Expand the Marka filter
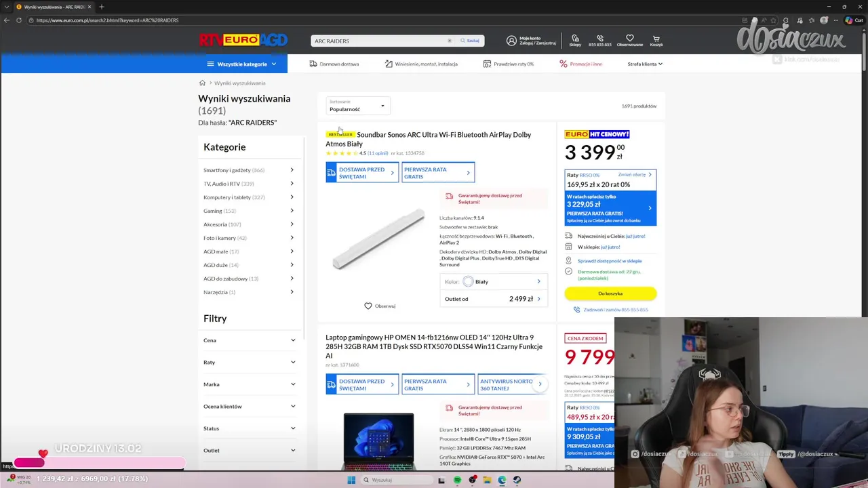868x488 pixels. pyautogui.click(x=250, y=384)
